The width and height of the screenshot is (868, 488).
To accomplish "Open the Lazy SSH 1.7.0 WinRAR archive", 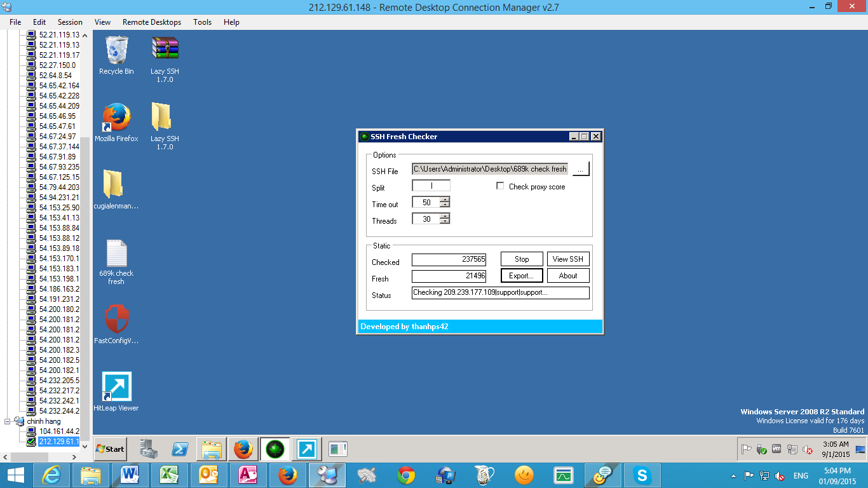I will pyautogui.click(x=165, y=50).
